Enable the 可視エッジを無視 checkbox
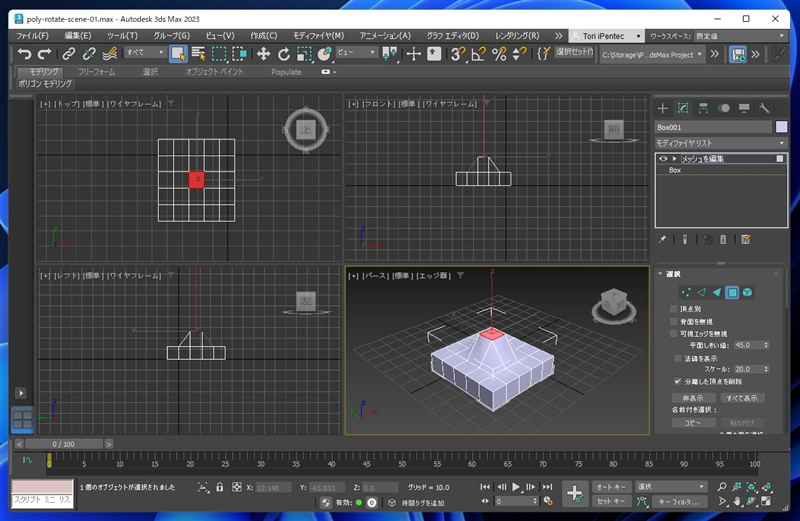The image size is (800, 521). pos(673,334)
